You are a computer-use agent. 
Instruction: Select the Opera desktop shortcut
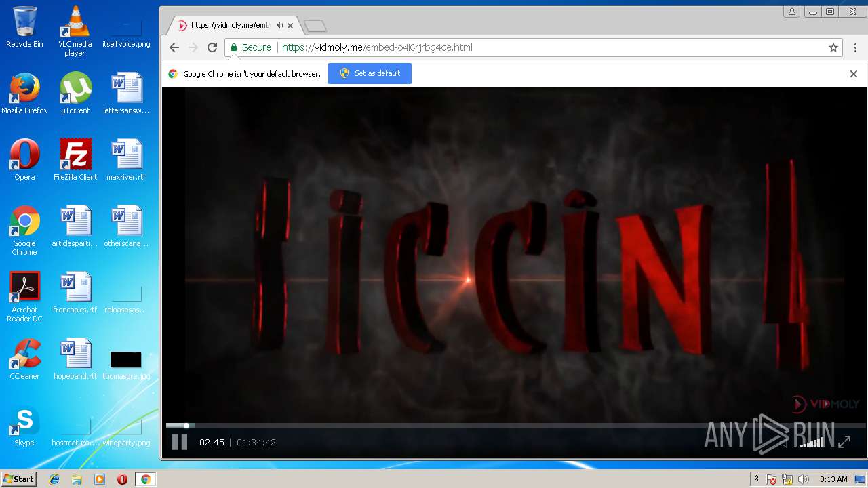(24, 160)
